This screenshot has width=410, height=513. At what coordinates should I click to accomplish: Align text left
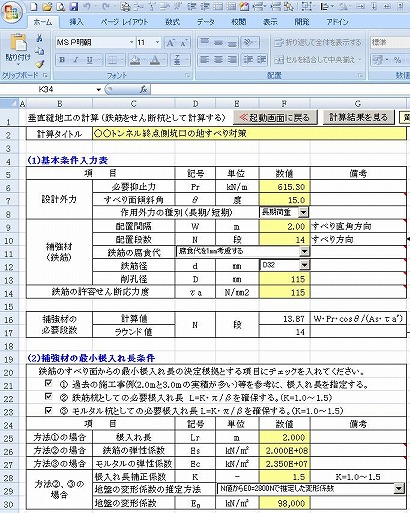coord(204,60)
